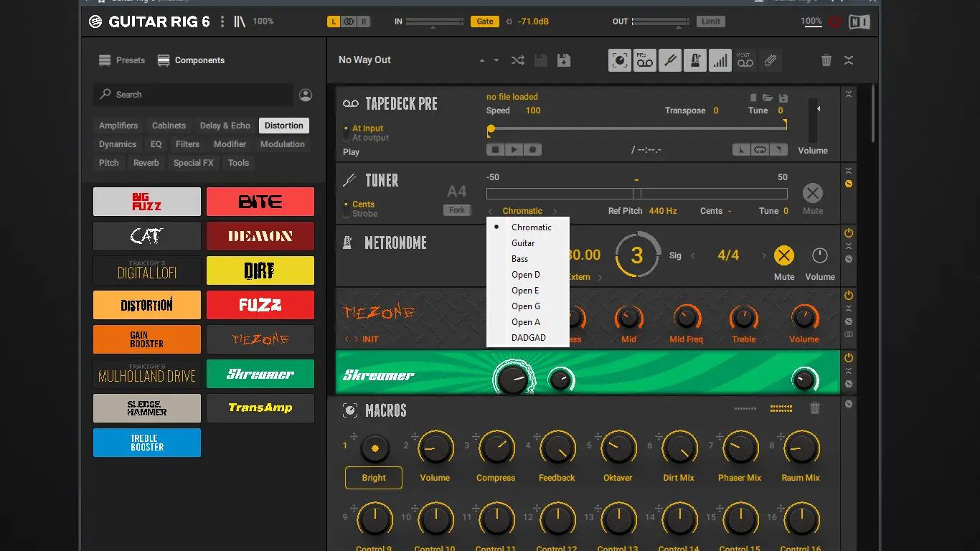Select the Reverb category filter
This screenshot has height=551, width=980.
146,163
